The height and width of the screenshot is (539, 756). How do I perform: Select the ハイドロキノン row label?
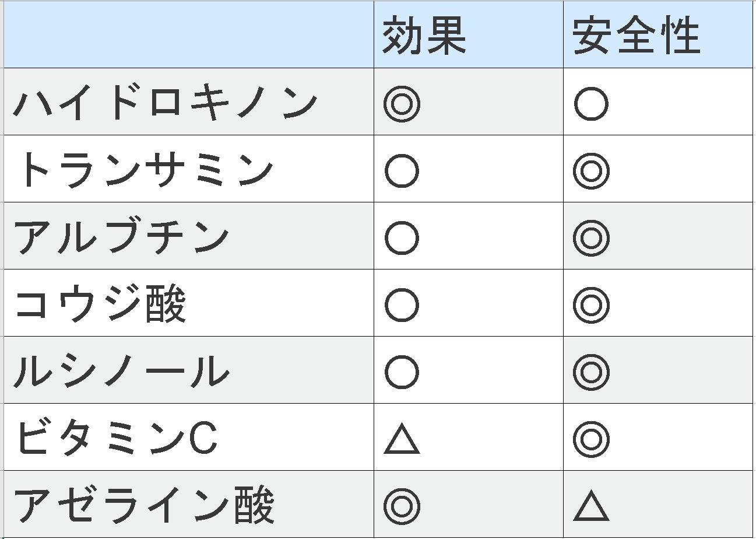point(165,104)
